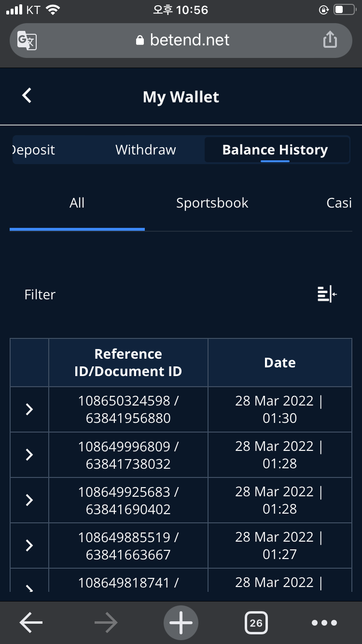Expand row 108649925683
The width and height of the screenshot is (362, 644).
pyautogui.click(x=29, y=500)
